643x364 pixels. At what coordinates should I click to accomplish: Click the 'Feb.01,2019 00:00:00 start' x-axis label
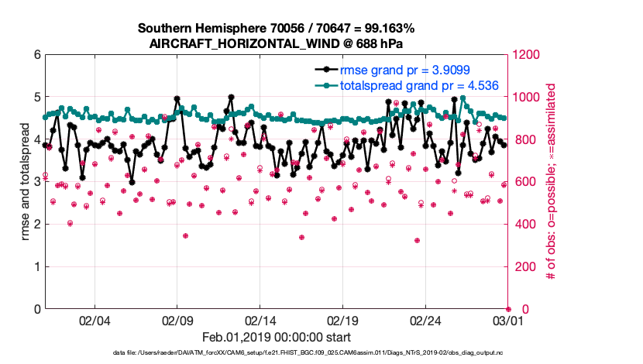pos(276,337)
